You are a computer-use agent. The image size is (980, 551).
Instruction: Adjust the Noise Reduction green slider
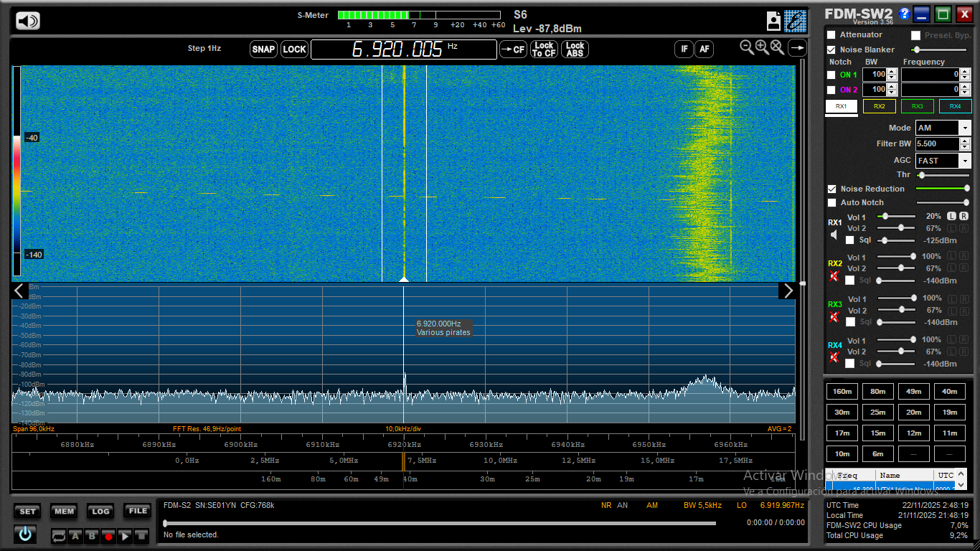click(x=943, y=189)
